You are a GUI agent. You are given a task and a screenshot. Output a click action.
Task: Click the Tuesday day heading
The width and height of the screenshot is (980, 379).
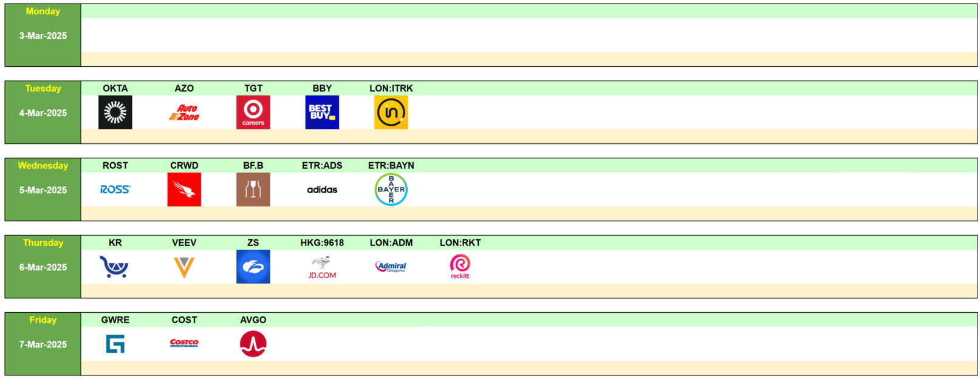click(43, 88)
